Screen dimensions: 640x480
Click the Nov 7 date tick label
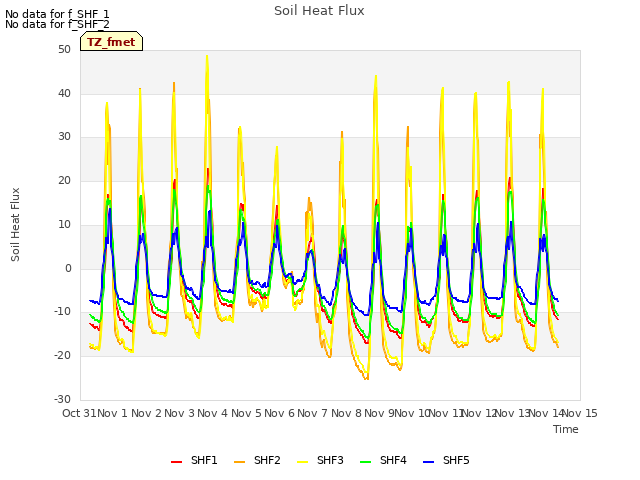click(312, 413)
